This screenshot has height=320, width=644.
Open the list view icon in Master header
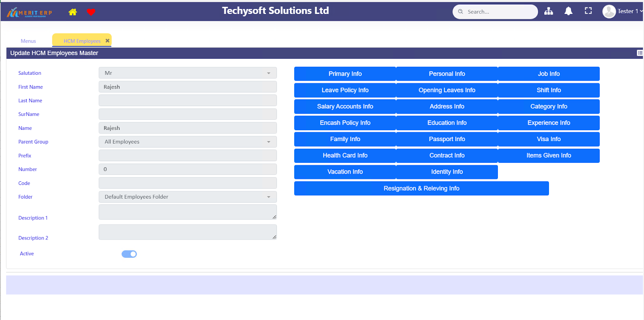640,53
